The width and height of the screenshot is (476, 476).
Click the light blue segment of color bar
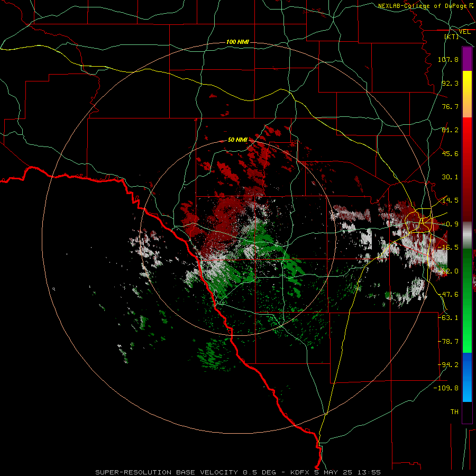pos(467,377)
